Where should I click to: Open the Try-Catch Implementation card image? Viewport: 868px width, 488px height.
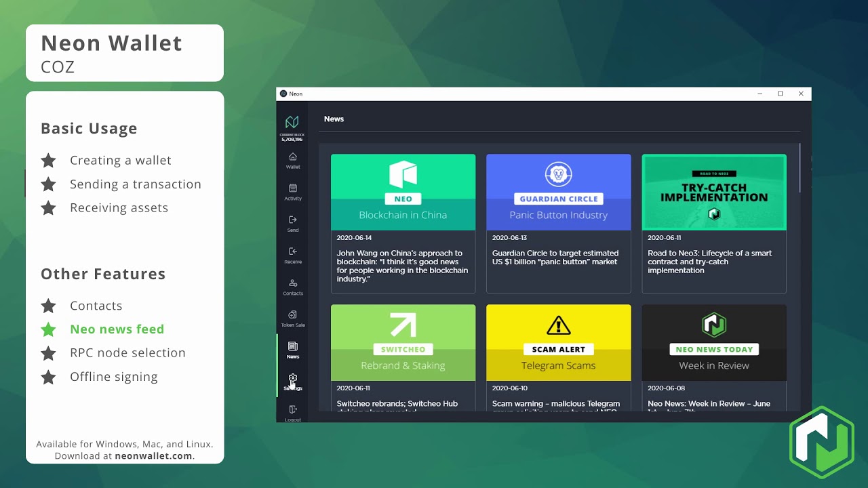[714, 192]
